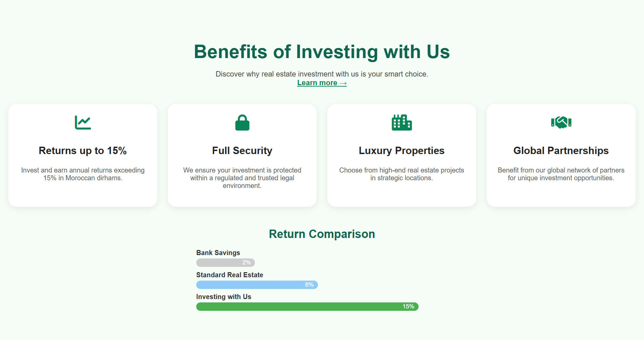Click the Return Comparison heading
The image size is (644, 340).
(322, 234)
